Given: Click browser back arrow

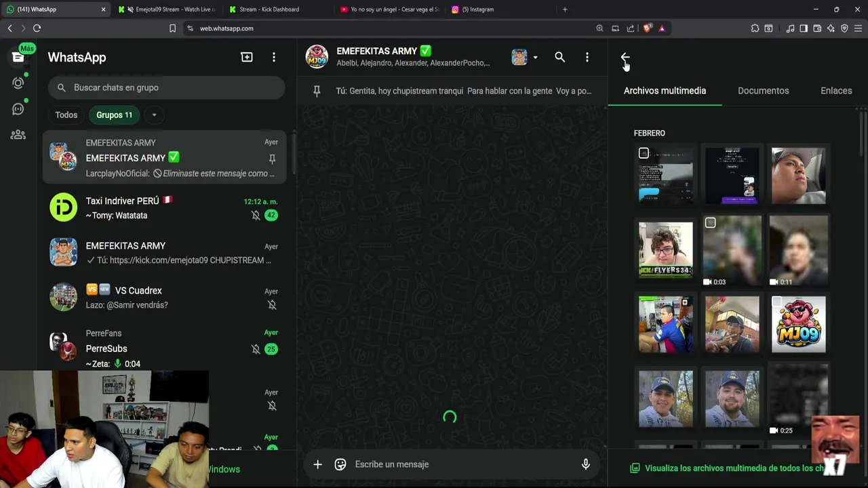Looking at the screenshot, I should point(9,28).
